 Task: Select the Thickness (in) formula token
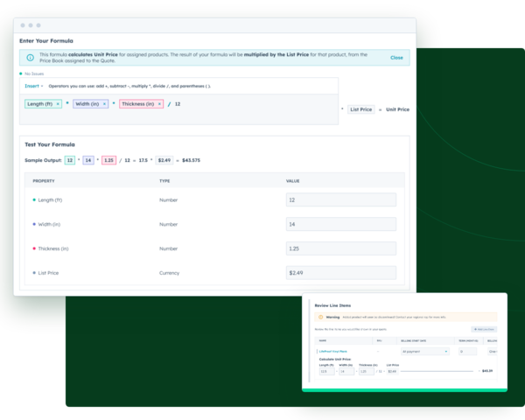click(141, 104)
